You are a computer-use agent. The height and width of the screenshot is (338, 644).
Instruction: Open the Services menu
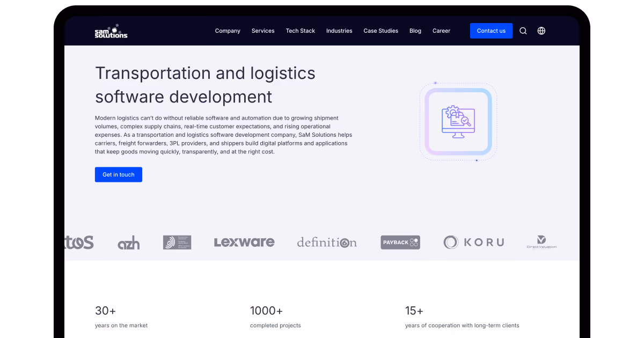point(263,31)
